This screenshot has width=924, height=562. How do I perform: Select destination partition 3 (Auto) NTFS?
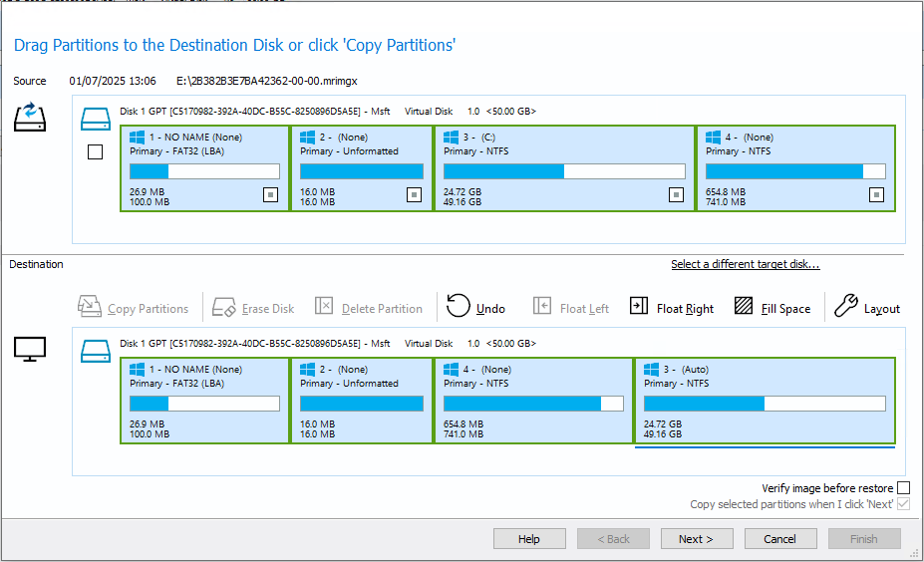(x=765, y=401)
